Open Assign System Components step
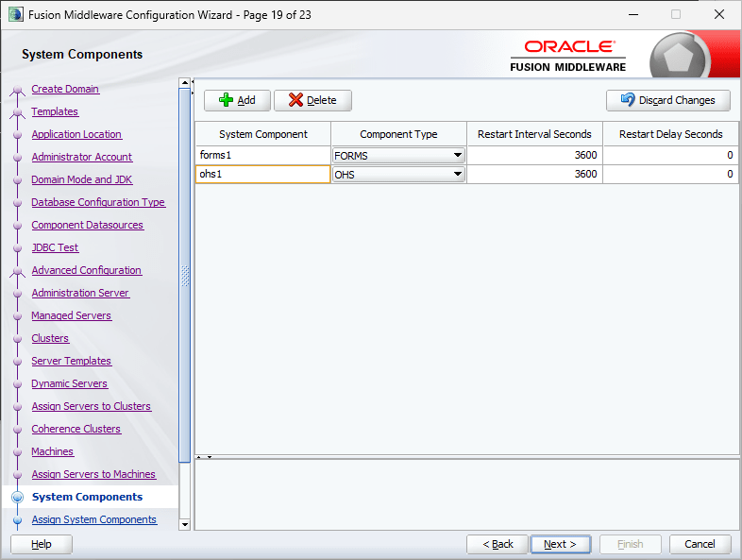 pos(94,519)
